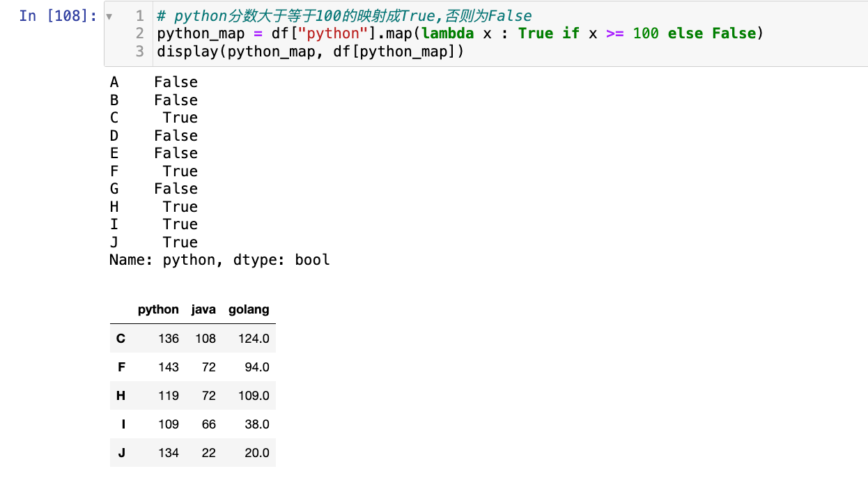Click the In [108] cell prompt
The width and height of the screenshot is (868, 478).
pyautogui.click(x=58, y=16)
